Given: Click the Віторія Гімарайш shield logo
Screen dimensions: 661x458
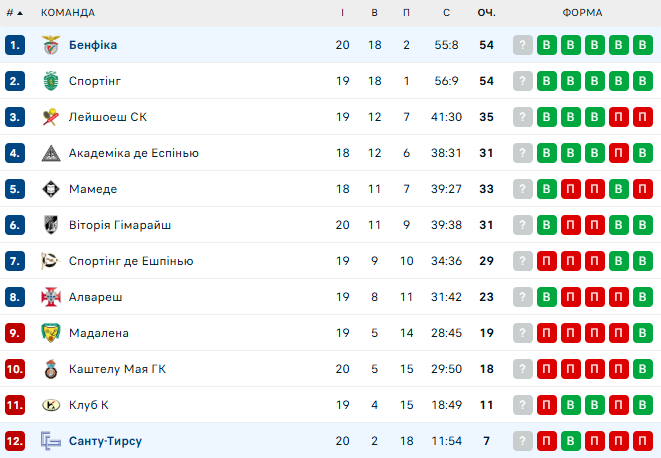Looking at the screenshot, I should (x=51, y=225).
